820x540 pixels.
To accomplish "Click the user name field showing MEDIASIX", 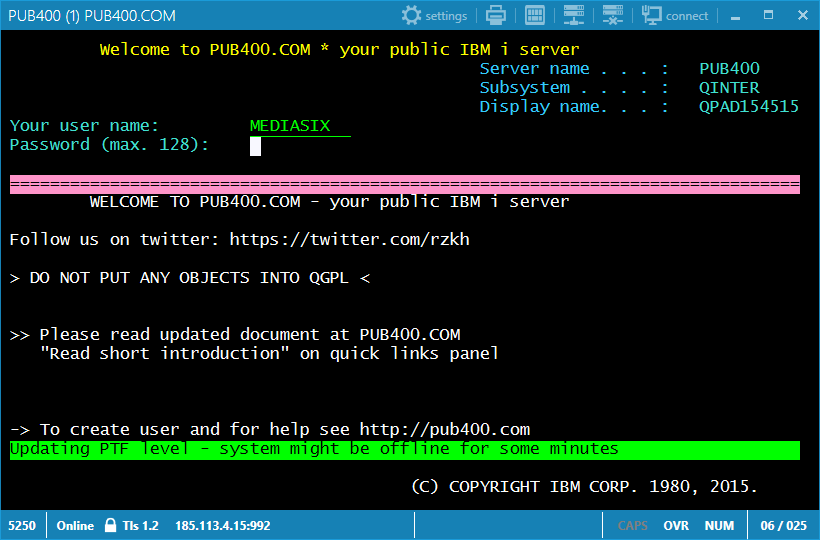I will click(x=300, y=126).
